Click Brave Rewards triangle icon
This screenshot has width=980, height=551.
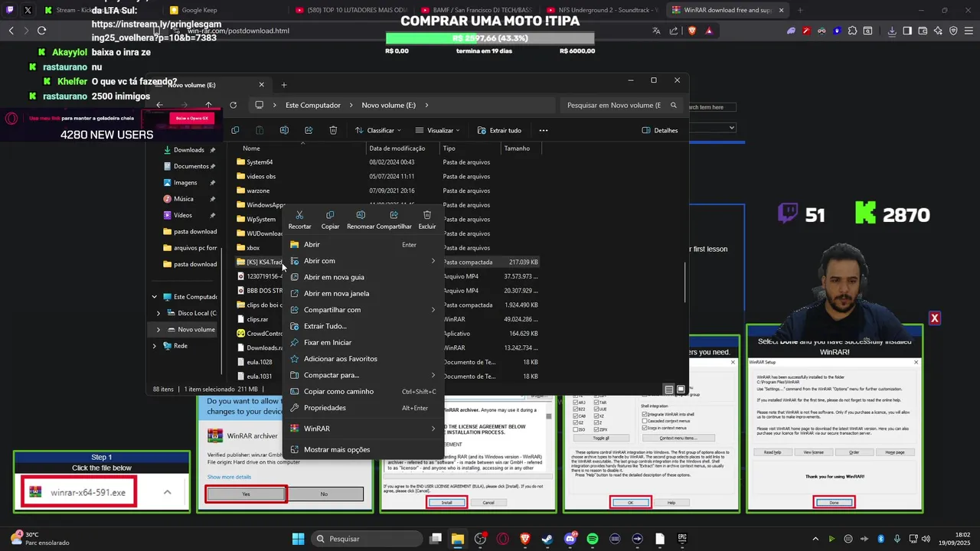point(709,31)
